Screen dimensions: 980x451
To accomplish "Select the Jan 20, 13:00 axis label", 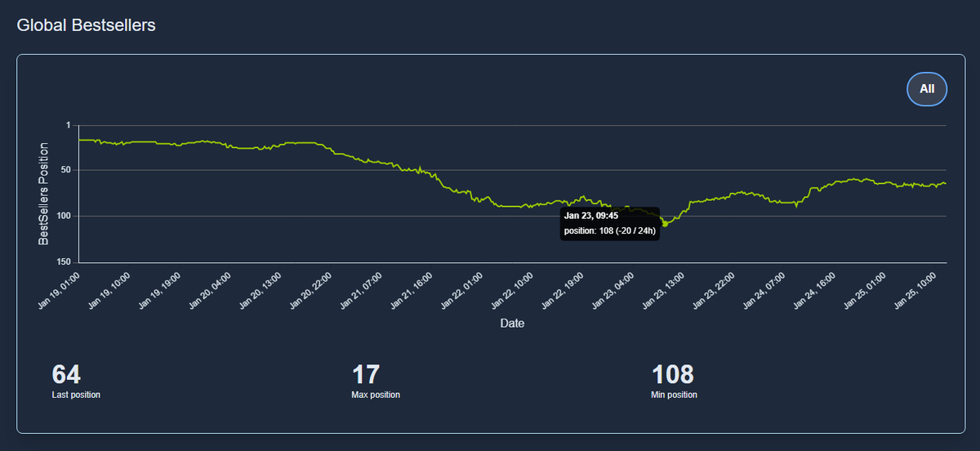I will (261, 289).
